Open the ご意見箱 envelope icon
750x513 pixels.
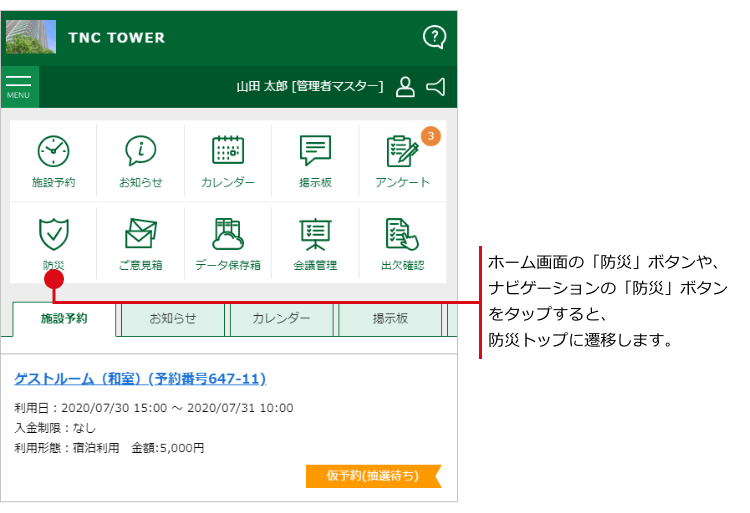[140, 234]
